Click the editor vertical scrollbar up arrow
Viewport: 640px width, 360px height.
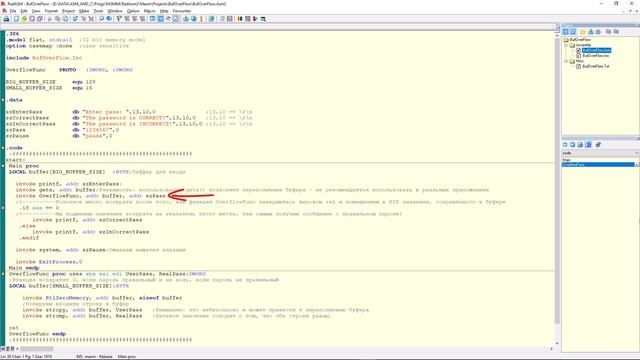(557, 36)
